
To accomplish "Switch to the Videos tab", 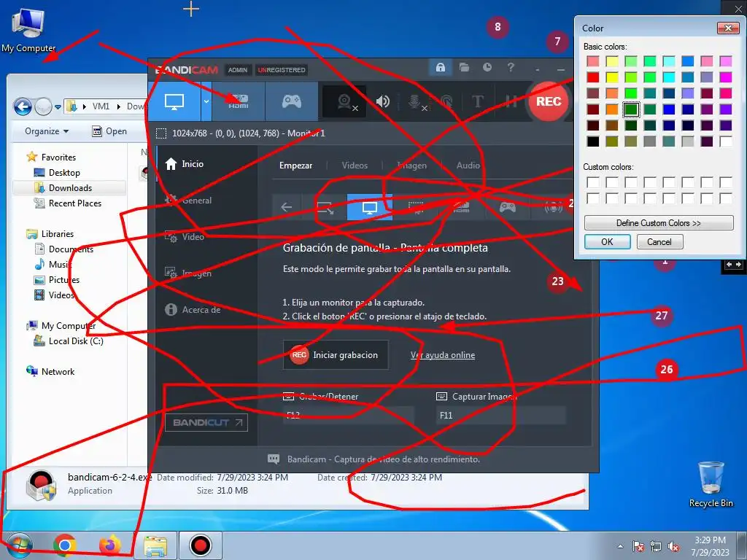I will coord(355,166).
